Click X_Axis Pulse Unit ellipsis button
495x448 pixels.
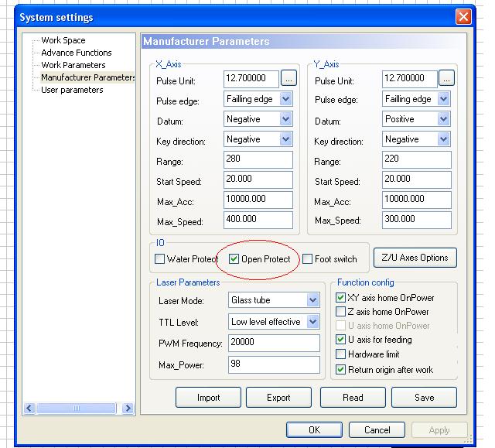(x=288, y=79)
